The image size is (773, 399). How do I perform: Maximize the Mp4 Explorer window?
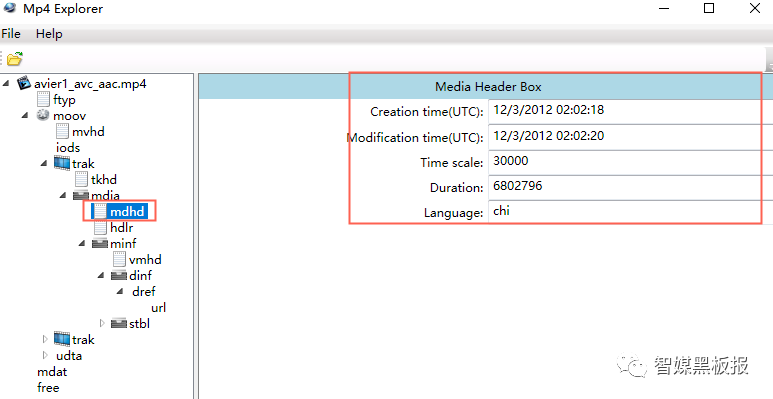[x=709, y=8]
